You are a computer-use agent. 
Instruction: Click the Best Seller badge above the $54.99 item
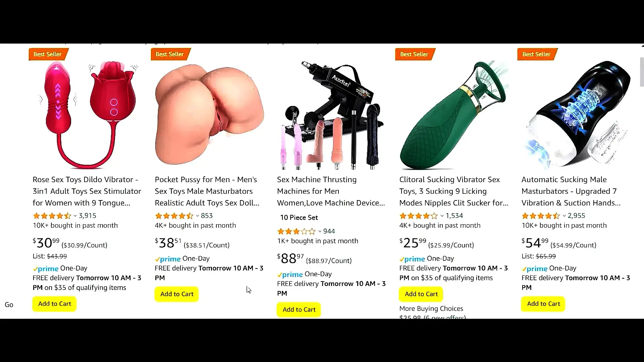point(537,54)
